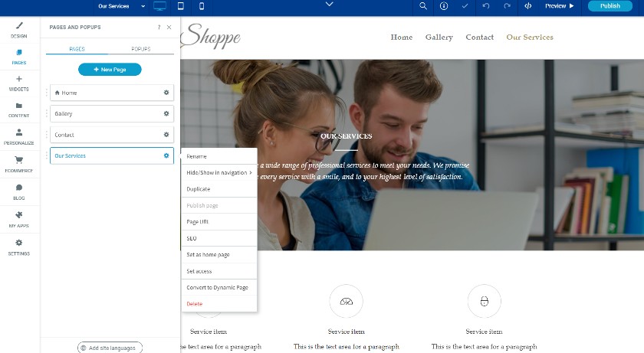Viewport: 644px width, 353px height.
Task: Select the Contact page in list
Action: click(x=112, y=135)
